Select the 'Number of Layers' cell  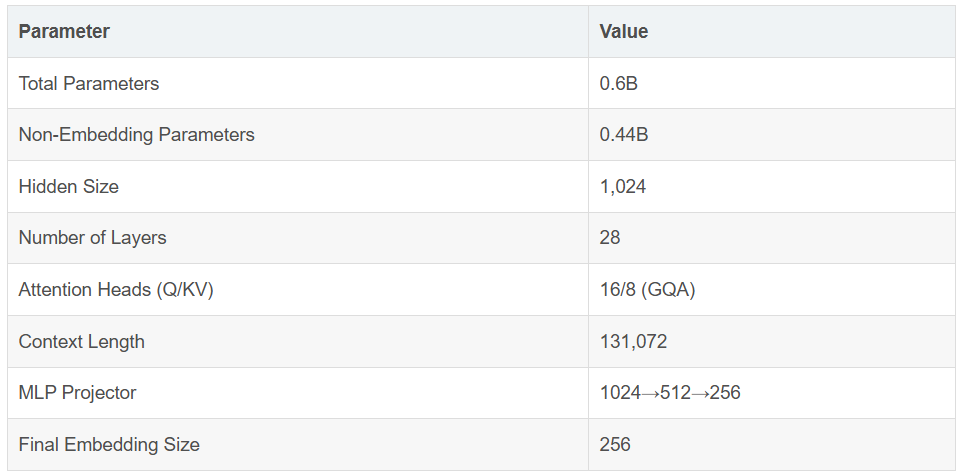pyautogui.click(x=92, y=238)
